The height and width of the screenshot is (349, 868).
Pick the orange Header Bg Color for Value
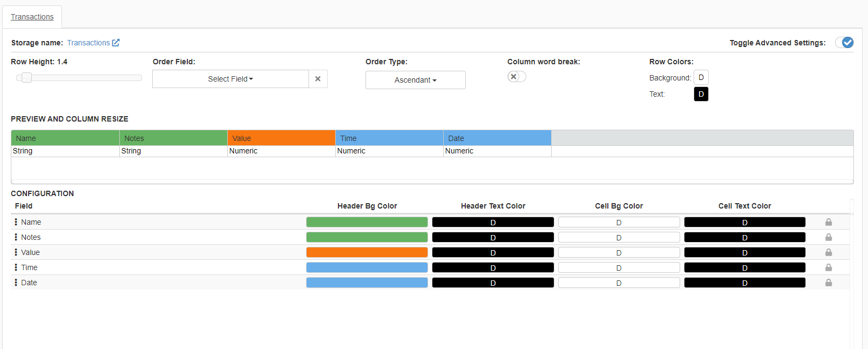point(367,252)
